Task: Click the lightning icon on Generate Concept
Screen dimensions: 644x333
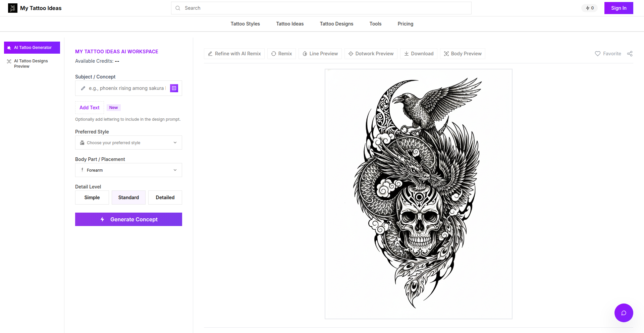Action: [102, 219]
